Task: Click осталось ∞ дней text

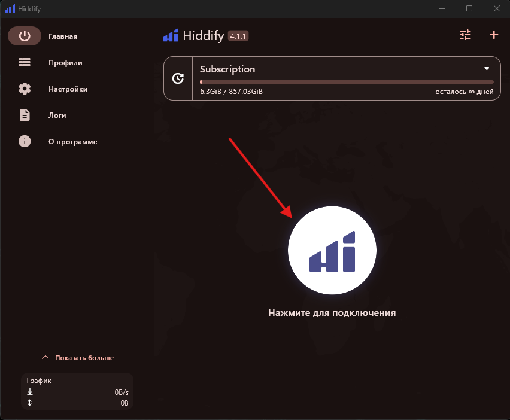Action: tap(465, 92)
